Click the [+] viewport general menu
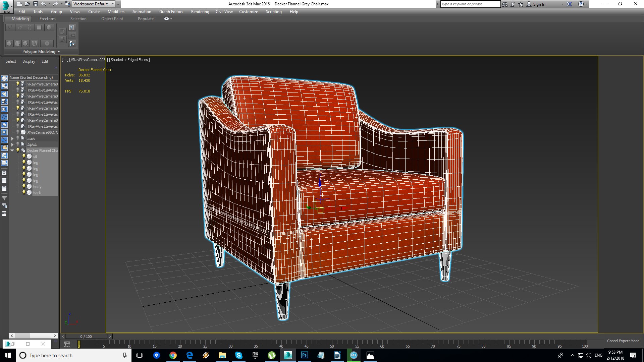Image resolution: width=644 pixels, height=362 pixels. [65, 60]
